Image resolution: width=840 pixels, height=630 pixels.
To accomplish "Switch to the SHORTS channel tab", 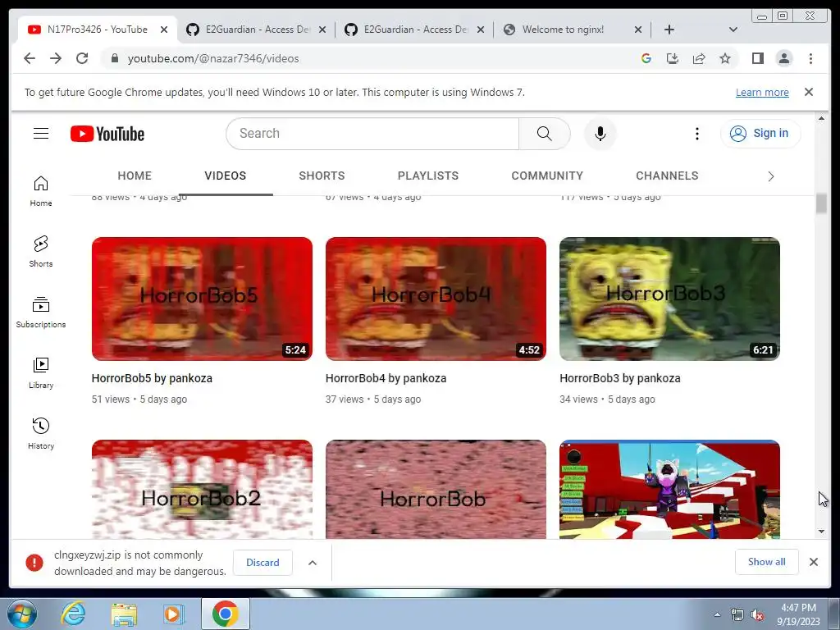I will pos(322,176).
